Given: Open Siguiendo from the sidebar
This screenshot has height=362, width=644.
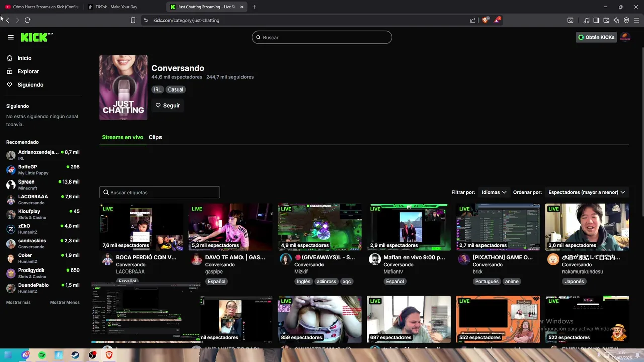Looking at the screenshot, I should (x=30, y=85).
